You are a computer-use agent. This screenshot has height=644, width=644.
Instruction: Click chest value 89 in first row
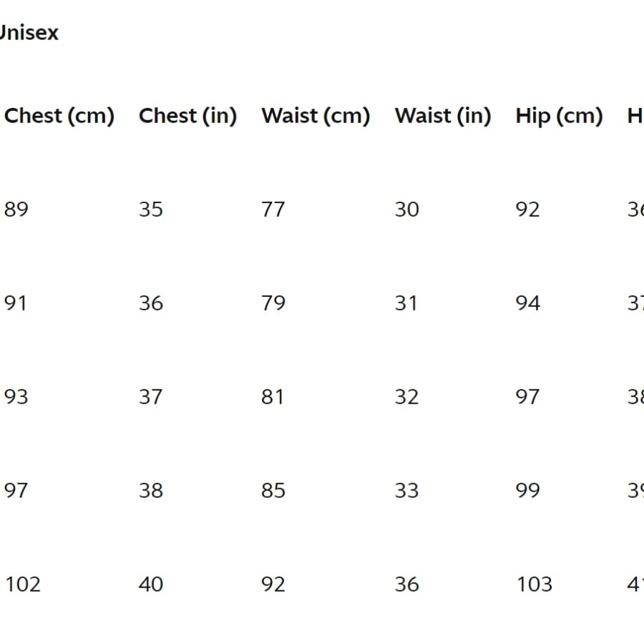[16, 210]
